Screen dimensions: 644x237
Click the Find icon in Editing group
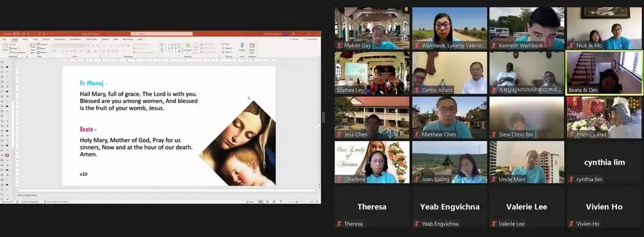226,44
